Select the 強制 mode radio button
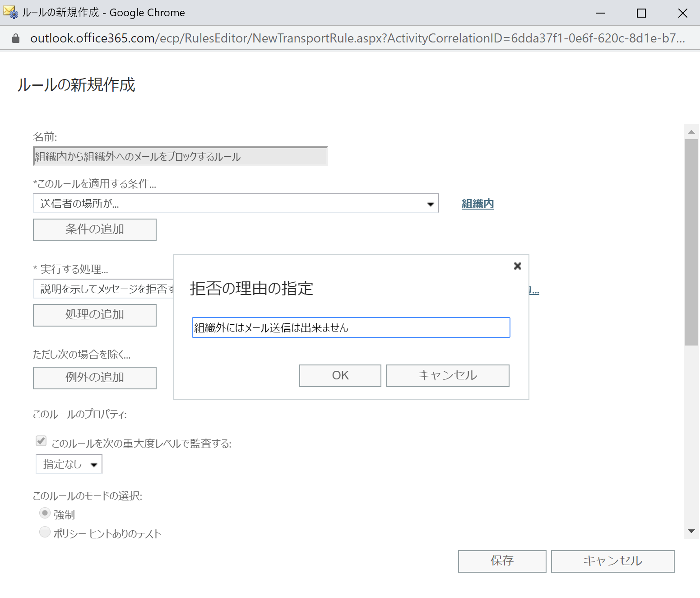 click(x=45, y=514)
